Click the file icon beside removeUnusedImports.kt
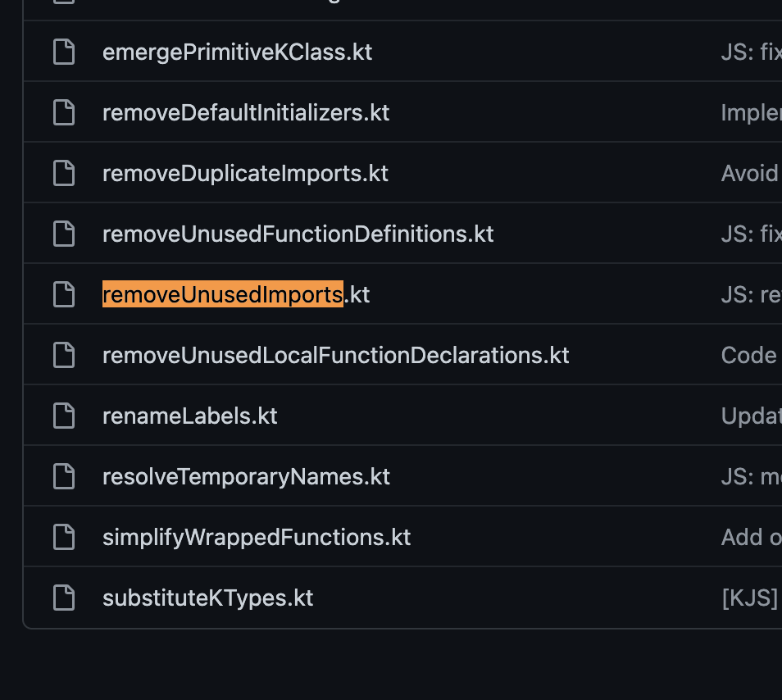This screenshot has height=700, width=782. pos(63,293)
